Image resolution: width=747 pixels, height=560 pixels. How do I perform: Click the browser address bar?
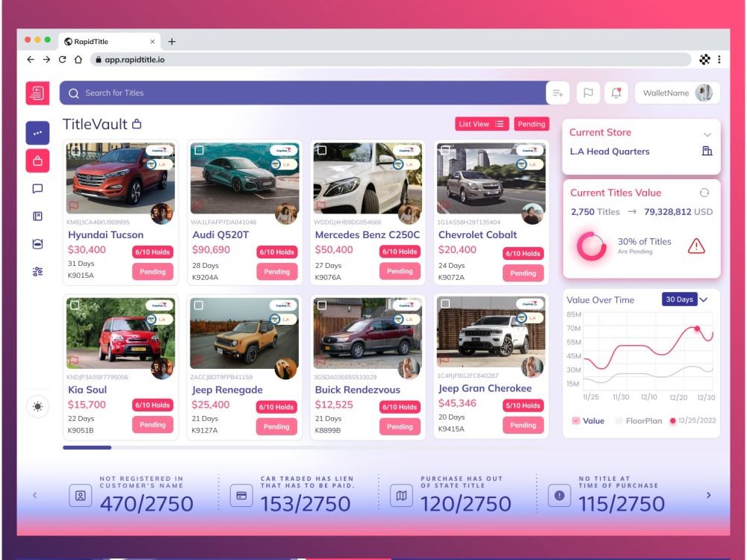coord(391,60)
